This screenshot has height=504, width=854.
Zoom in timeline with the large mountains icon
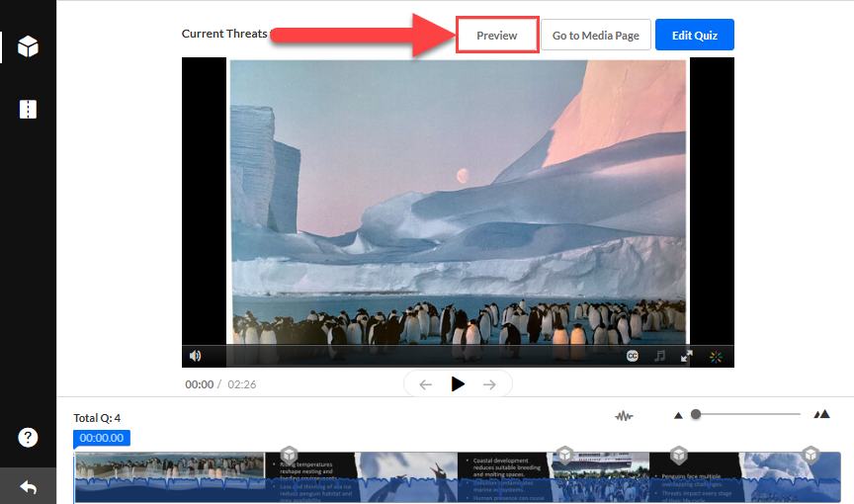pyautogui.click(x=821, y=414)
